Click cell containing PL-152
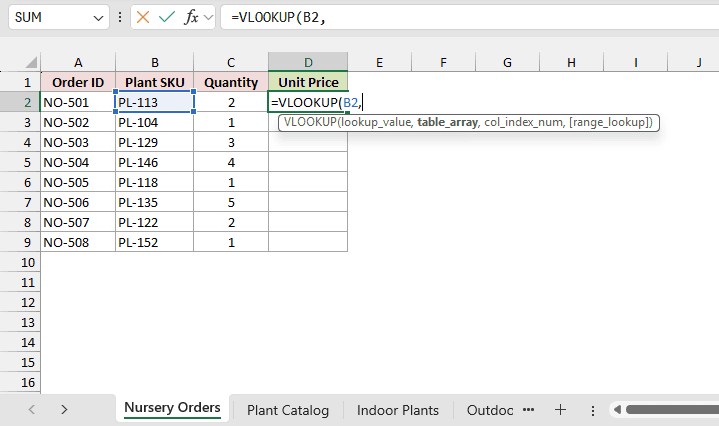719x426 pixels. pos(155,242)
